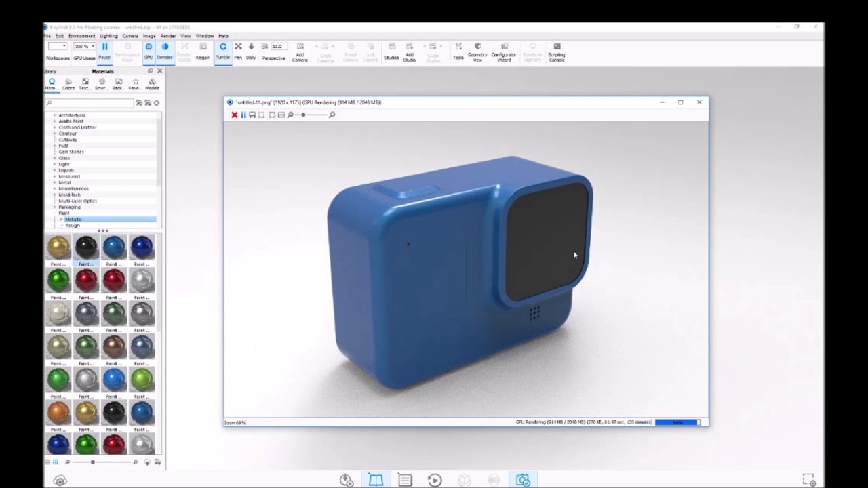This screenshot has width=868, height=488.
Task: Switch to the Textures library tab
Action: point(85,84)
